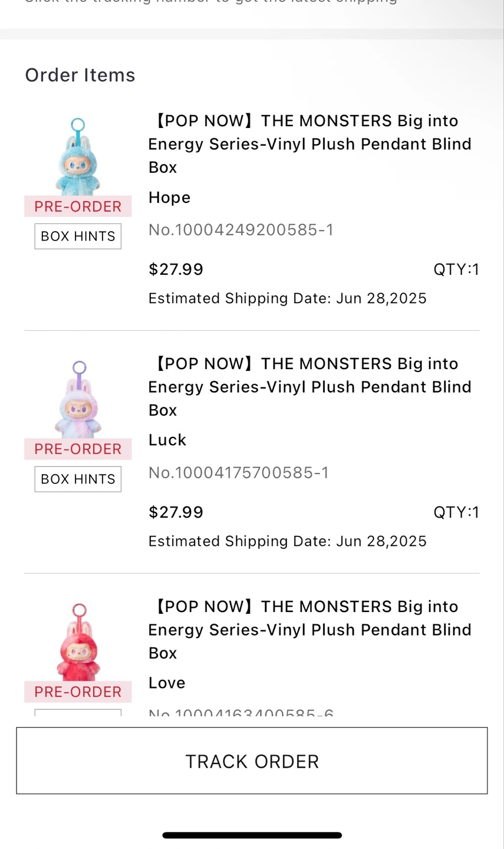Tap the Luck item's $27.99 price

pyautogui.click(x=176, y=512)
